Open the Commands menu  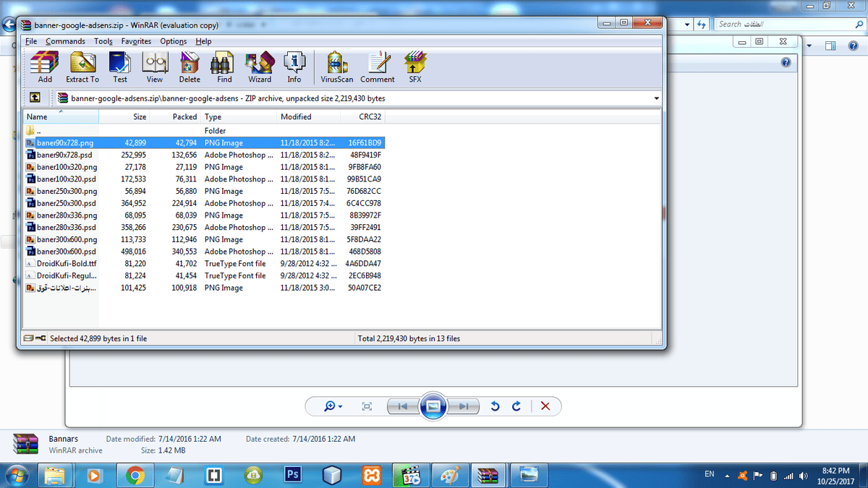65,41
